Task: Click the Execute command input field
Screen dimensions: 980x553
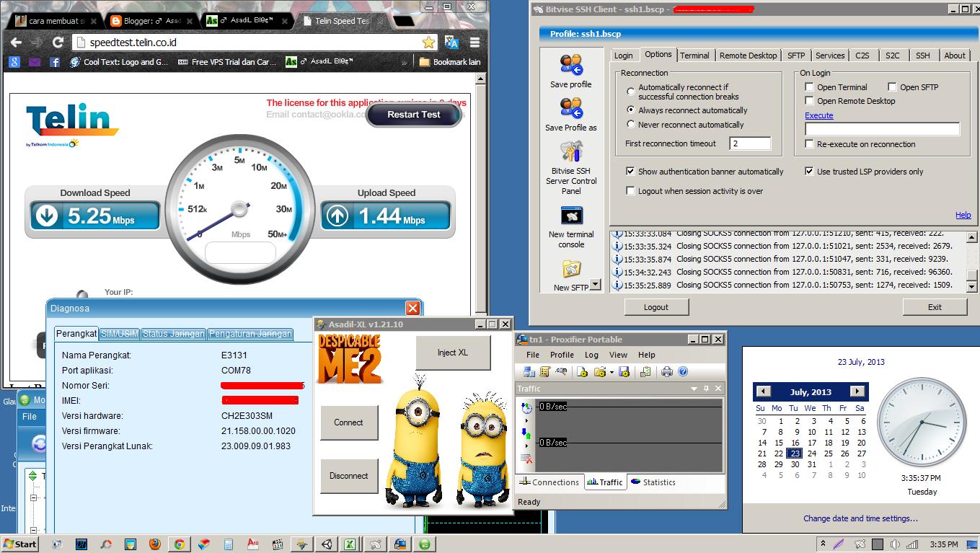Action: click(x=882, y=129)
